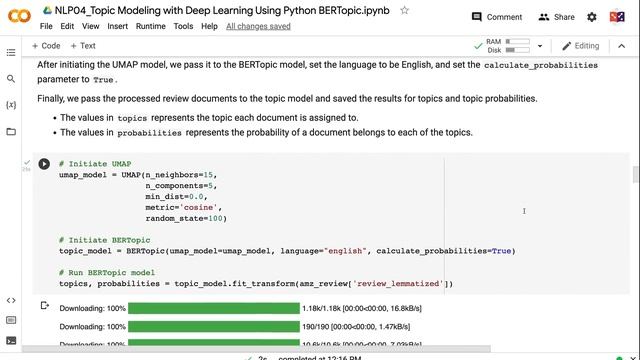The image size is (640, 360).
Task: Add a new Text cell
Action: (83, 46)
